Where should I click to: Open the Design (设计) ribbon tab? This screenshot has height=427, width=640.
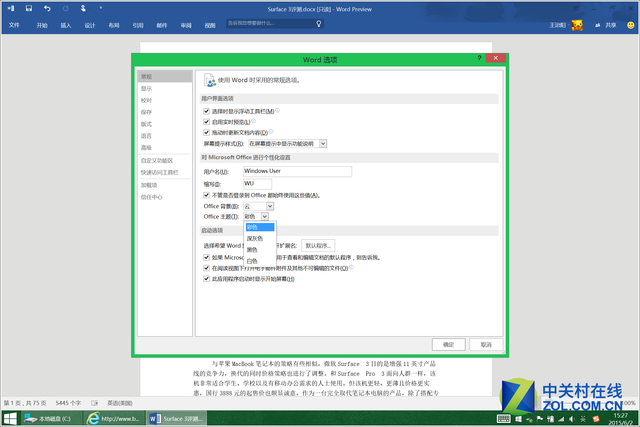[x=90, y=25]
